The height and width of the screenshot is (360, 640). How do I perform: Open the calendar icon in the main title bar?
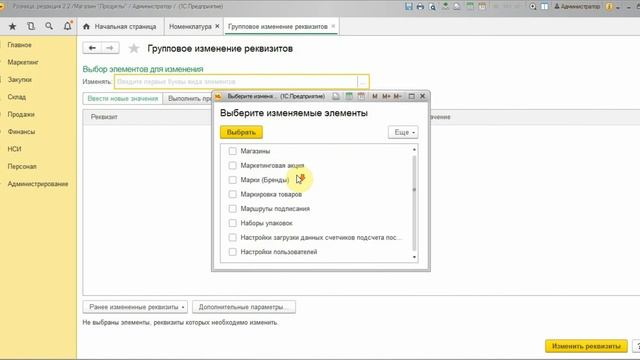pyautogui.click(x=482, y=7)
